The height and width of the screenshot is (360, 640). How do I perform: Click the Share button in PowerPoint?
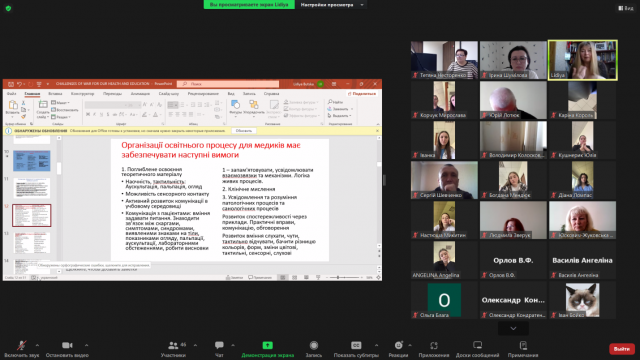[x=362, y=94]
